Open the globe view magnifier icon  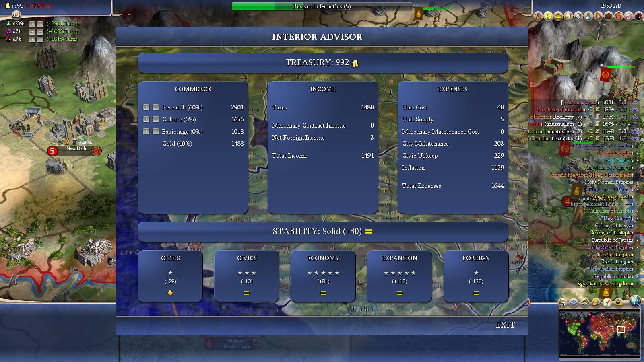tap(636, 302)
